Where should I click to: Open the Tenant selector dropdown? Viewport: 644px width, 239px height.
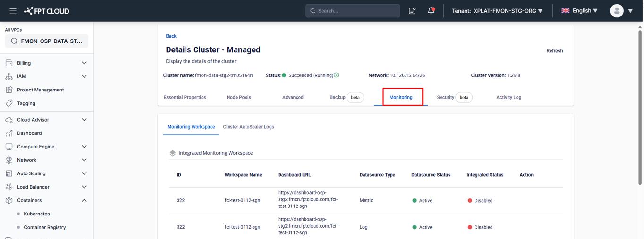click(497, 11)
